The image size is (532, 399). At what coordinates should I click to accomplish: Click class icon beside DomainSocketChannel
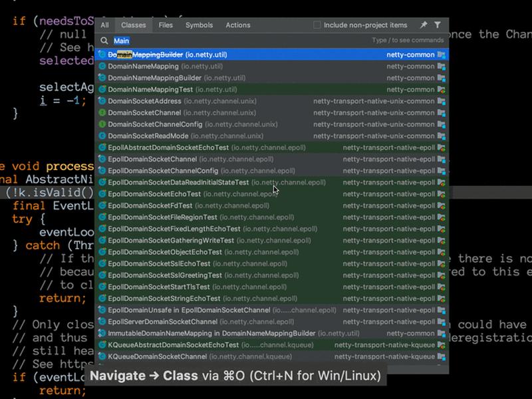[102, 112]
